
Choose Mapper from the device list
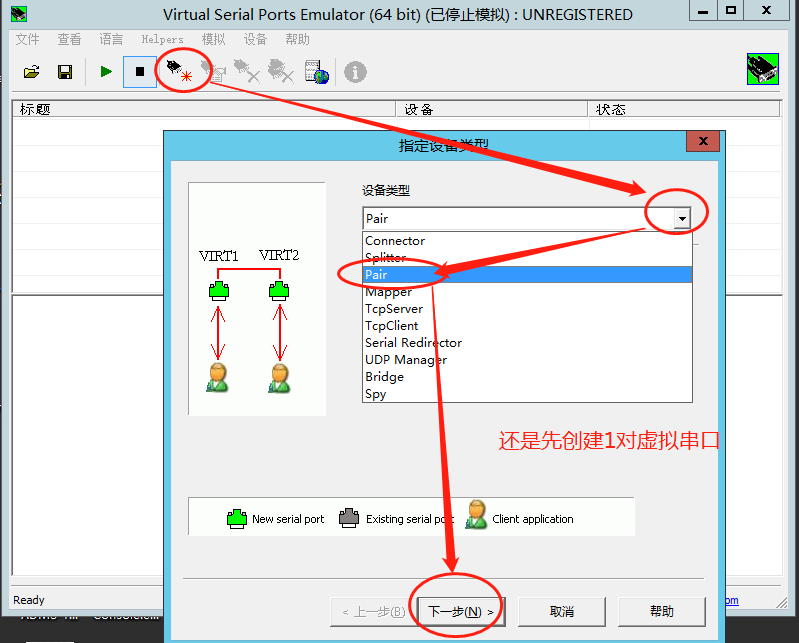pyautogui.click(x=527, y=291)
